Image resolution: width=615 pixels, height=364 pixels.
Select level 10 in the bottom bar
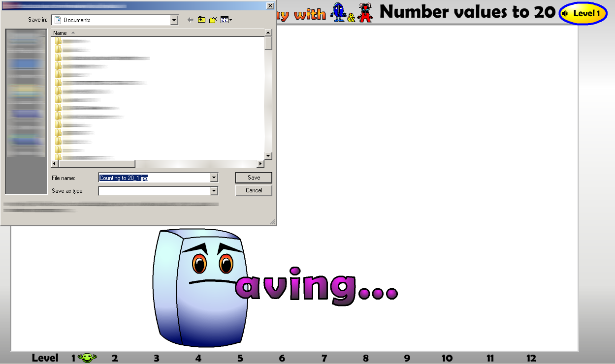[447, 358]
